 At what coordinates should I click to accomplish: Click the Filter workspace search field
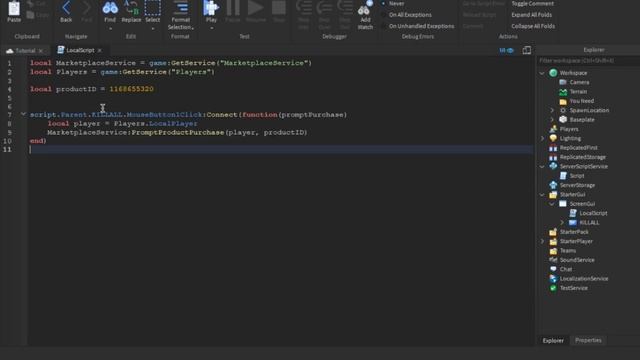[x=588, y=60]
